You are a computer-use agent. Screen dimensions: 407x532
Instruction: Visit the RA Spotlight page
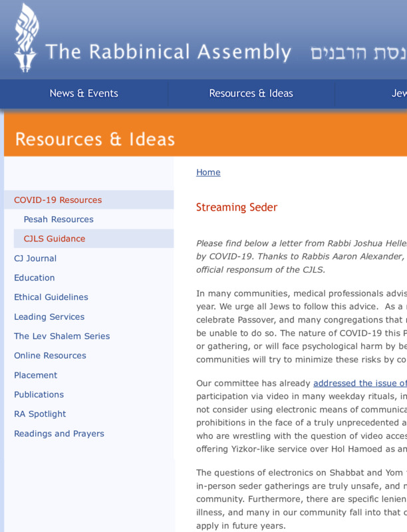coord(40,414)
